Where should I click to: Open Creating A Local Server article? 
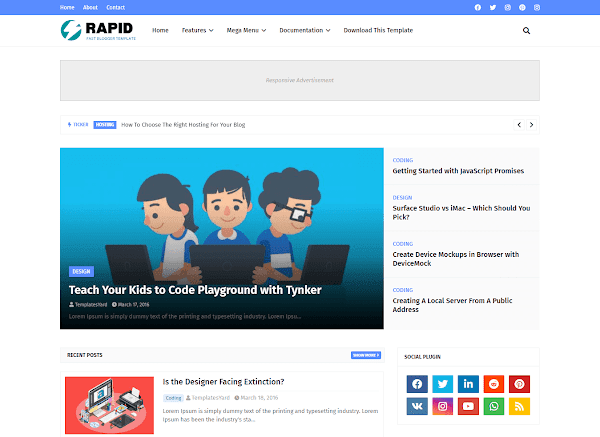click(452, 305)
